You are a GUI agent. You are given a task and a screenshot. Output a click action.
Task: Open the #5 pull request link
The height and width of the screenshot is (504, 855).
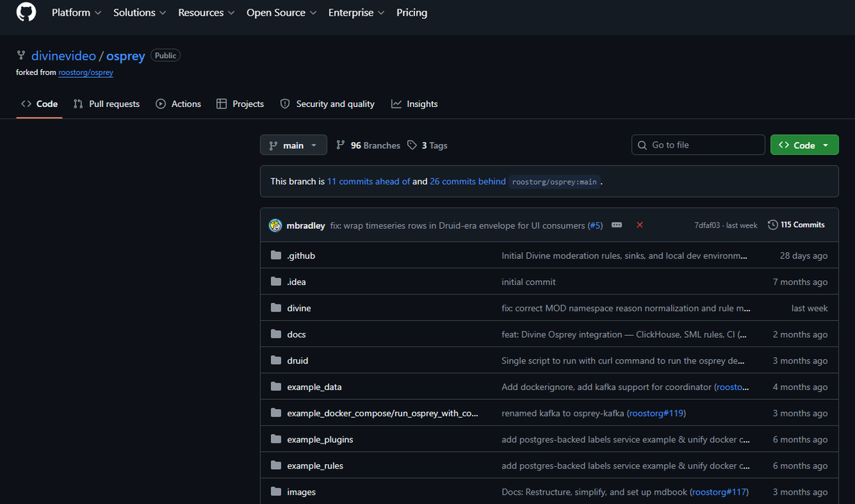pyautogui.click(x=595, y=225)
